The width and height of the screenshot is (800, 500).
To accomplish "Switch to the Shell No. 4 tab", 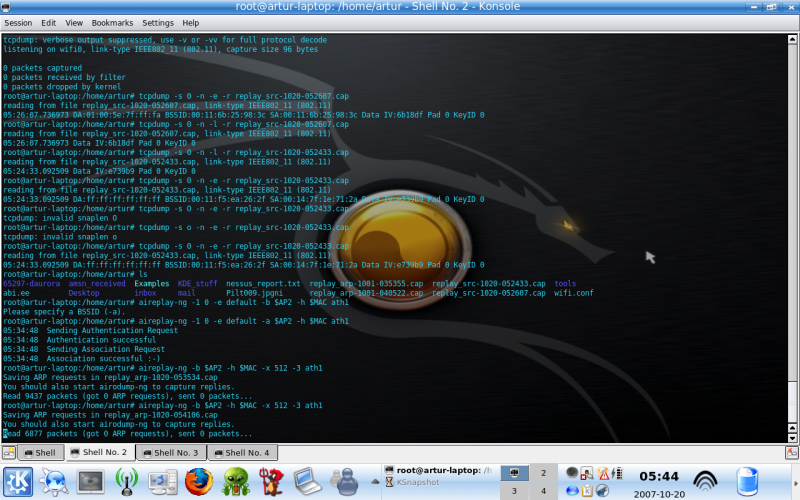I will point(242,453).
